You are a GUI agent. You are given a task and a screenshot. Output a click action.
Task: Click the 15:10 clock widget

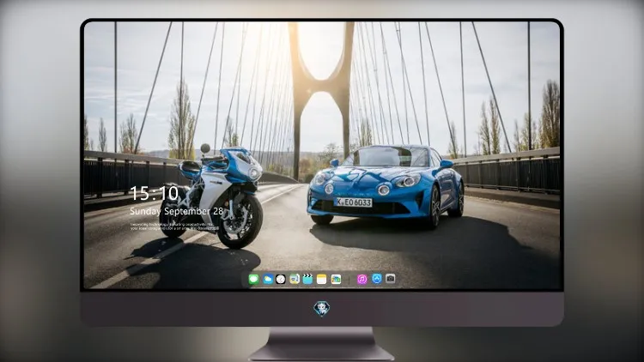click(x=154, y=193)
